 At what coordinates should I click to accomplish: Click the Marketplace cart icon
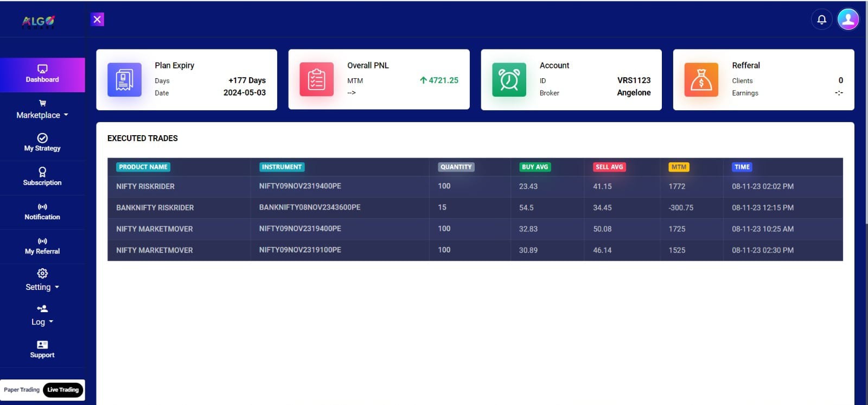point(42,103)
